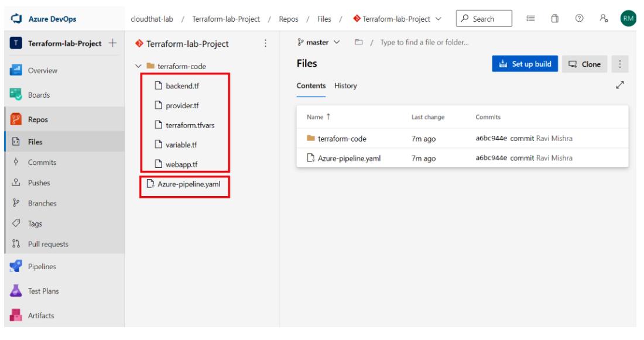The image size is (644, 340).
Task: Click the root folder icon in path bar
Action: [x=358, y=42]
